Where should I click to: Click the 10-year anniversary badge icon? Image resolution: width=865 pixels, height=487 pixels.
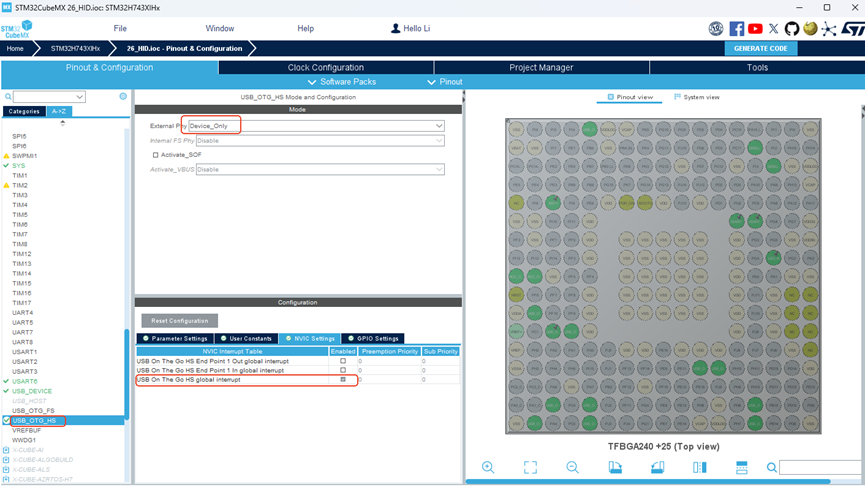[716, 29]
